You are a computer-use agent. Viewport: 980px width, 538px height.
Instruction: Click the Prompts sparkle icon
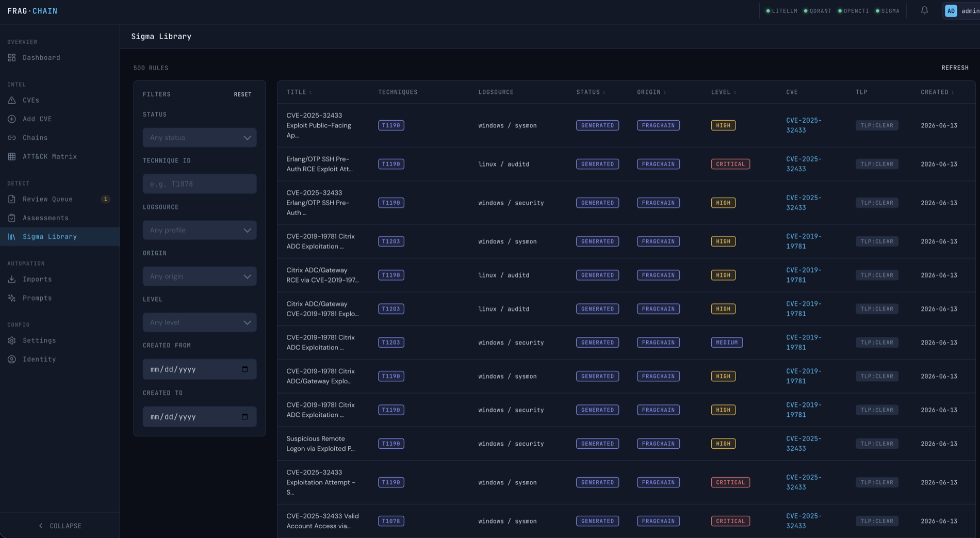coord(12,298)
